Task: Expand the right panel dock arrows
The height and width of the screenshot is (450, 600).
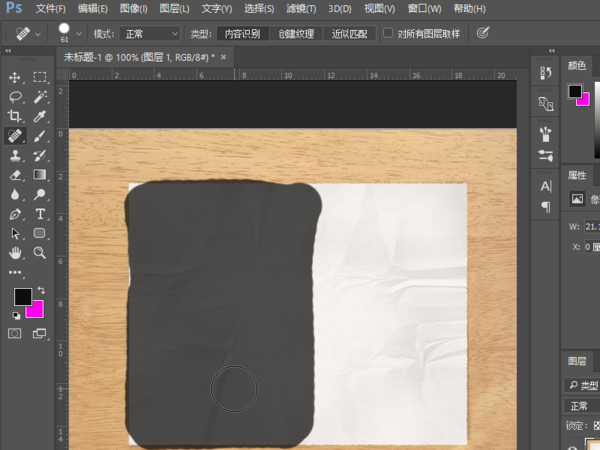Action: (551, 51)
